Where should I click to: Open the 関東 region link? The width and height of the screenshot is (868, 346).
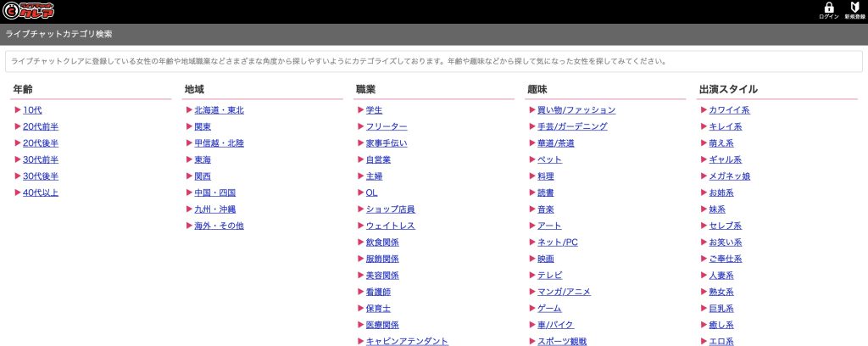[203, 126]
